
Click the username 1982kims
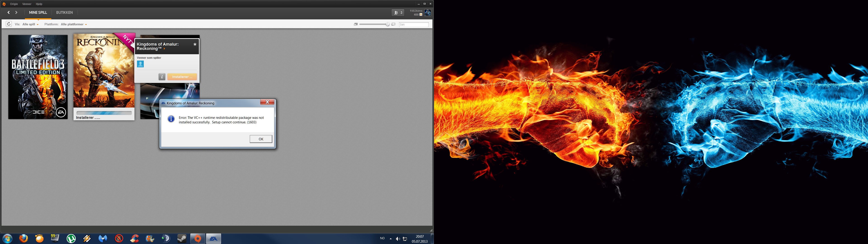[x=416, y=11]
